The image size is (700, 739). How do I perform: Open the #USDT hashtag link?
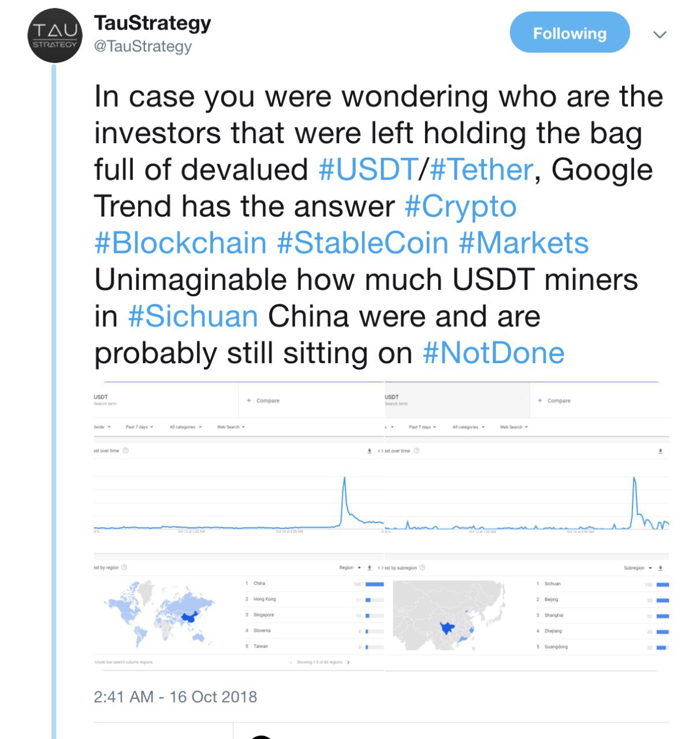click(x=368, y=170)
